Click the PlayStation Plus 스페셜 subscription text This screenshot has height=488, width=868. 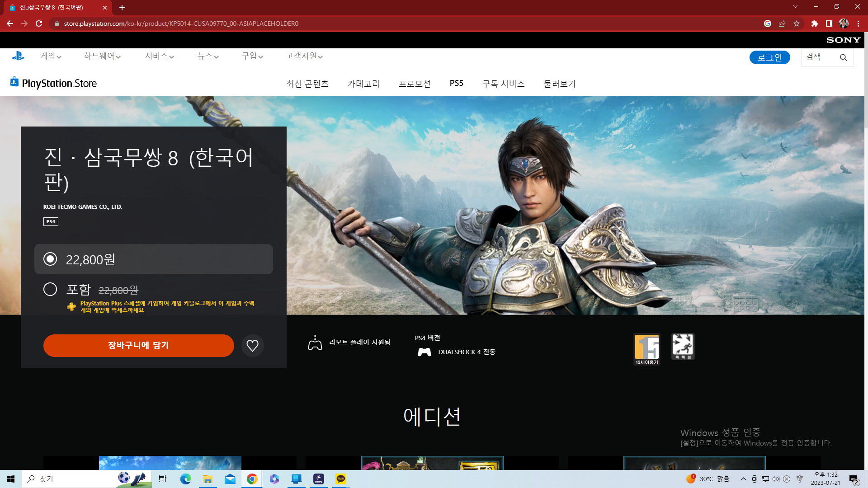click(167, 307)
